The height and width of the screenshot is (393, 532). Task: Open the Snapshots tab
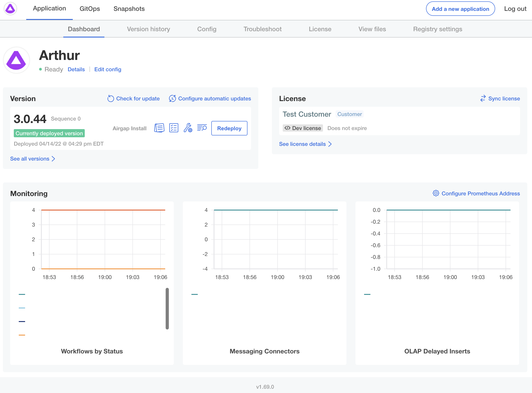coord(129,9)
